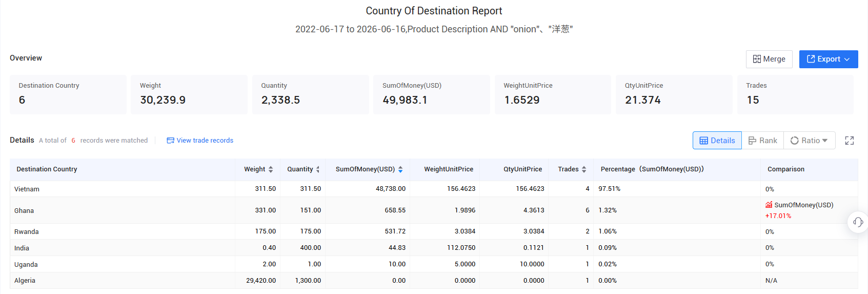868x294 pixels.
Task: Click India's quantity value 400.00
Action: (311, 248)
